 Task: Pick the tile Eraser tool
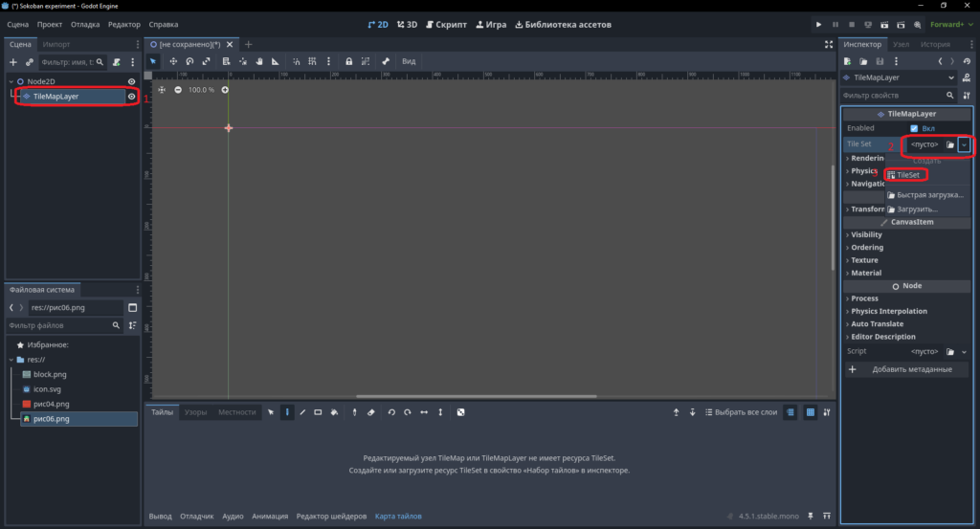(370, 412)
